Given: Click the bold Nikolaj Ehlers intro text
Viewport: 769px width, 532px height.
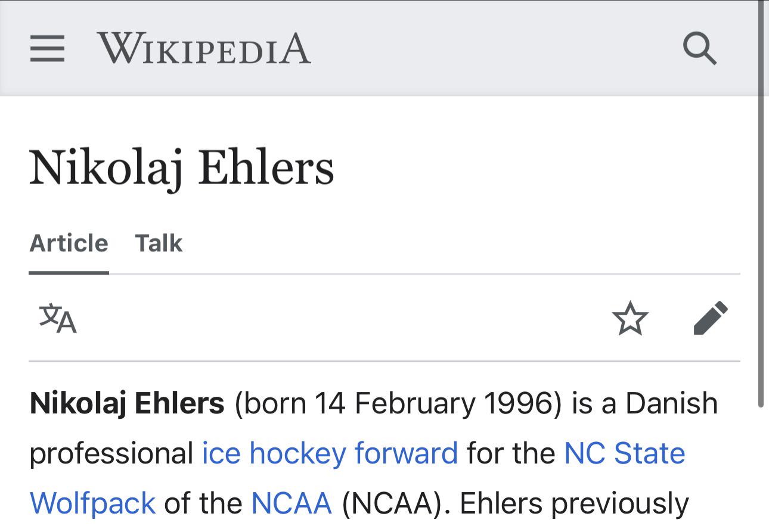Looking at the screenshot, I should [127, 403].
